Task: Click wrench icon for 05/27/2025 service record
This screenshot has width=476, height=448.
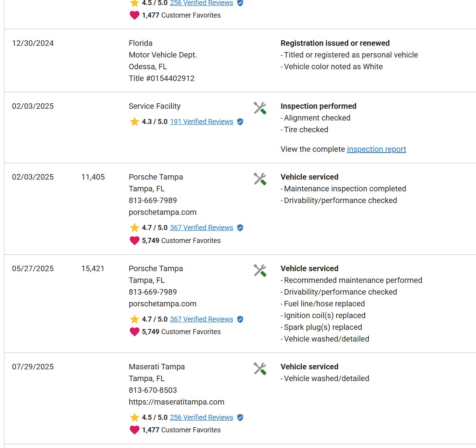Action: pos(260,270)
